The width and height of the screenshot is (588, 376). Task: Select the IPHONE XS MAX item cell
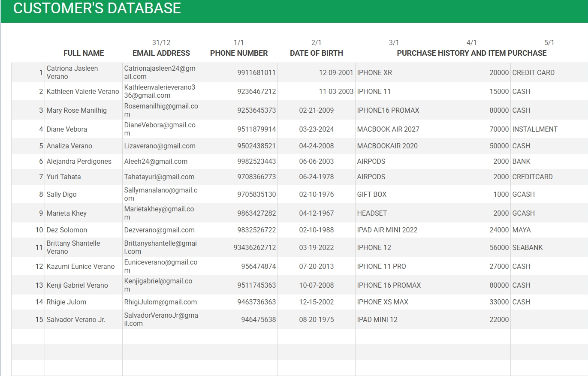point(394,302)
